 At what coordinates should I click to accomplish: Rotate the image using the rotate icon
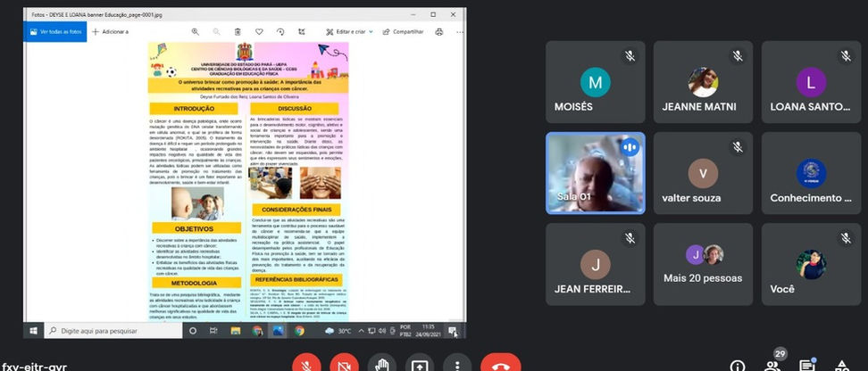pyautogui.click(x=280, y=32)
